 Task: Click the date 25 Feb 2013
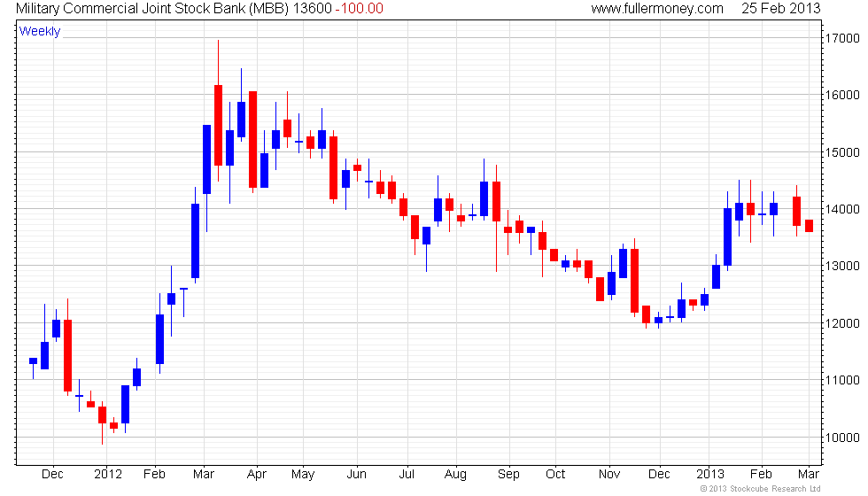[x=781, y=9]
